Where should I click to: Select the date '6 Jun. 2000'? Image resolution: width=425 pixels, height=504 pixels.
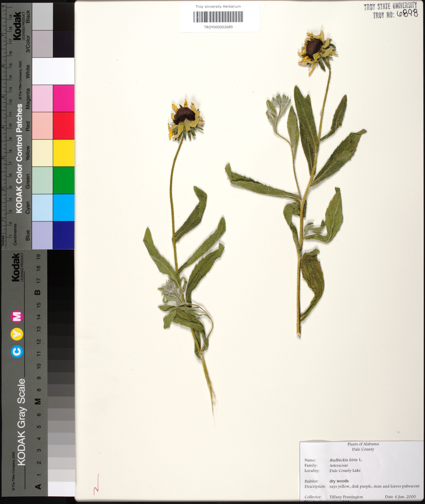[405, 497]
